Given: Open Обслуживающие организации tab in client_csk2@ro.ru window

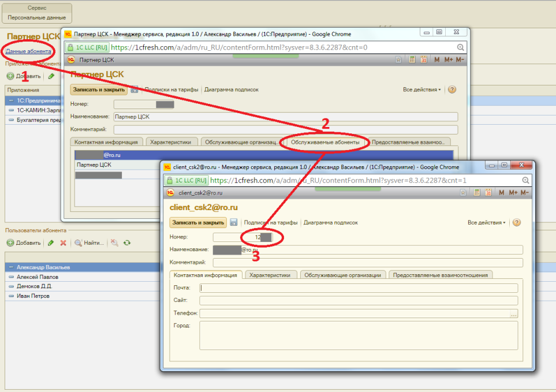Looking at the screenshot, I should tap(342, 275).
